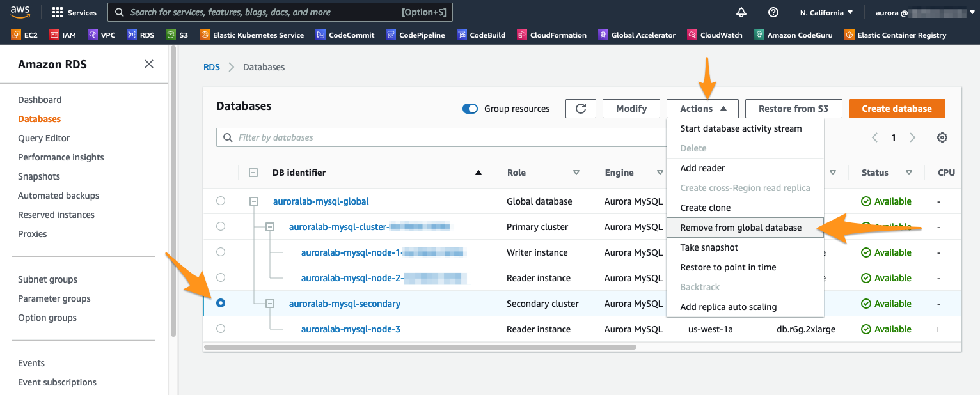980x395 pixels.
Task: Open the Global Accelerator shortcut
Action: [637, 35]
